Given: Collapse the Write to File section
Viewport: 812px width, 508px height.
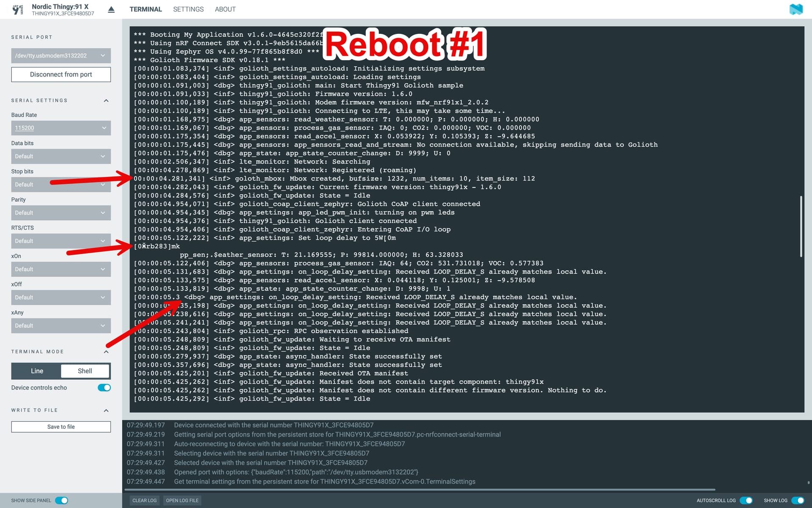Looking at the screenshot, I should 106,410.
